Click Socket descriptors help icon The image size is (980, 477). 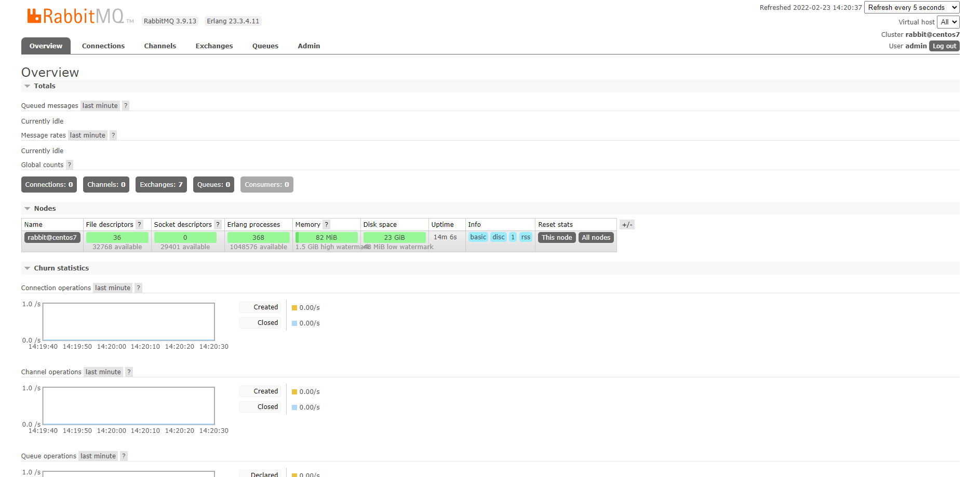coord(218,225)
